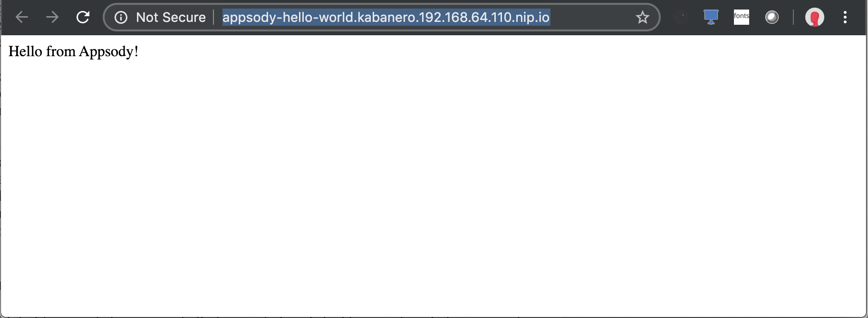Image resolution: width=868 pixels, height=318 pixels.
Task: Open the blue projector screen extension
Action: pos(711,17)
